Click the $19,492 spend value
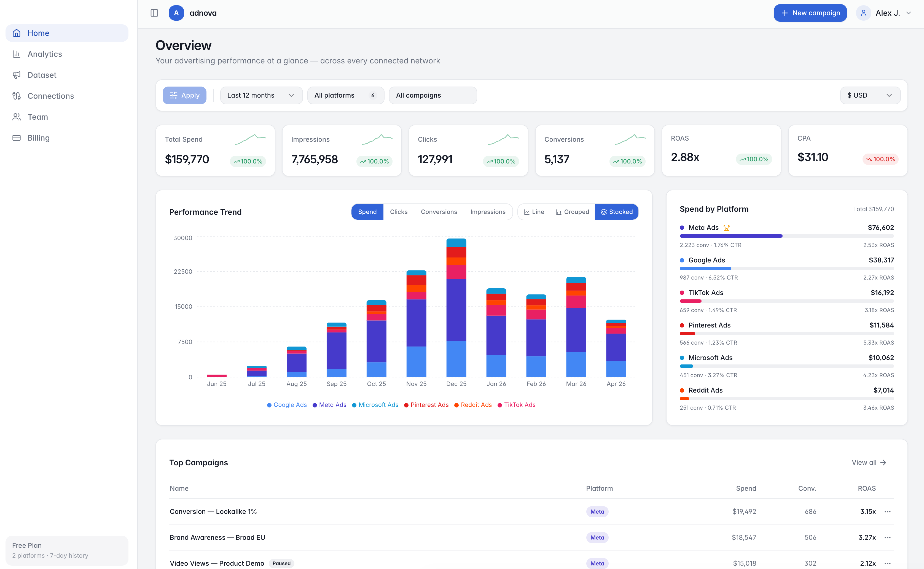The width and height of the screenshot is (924, 569). pyautogui.click(x=744, y=511)
